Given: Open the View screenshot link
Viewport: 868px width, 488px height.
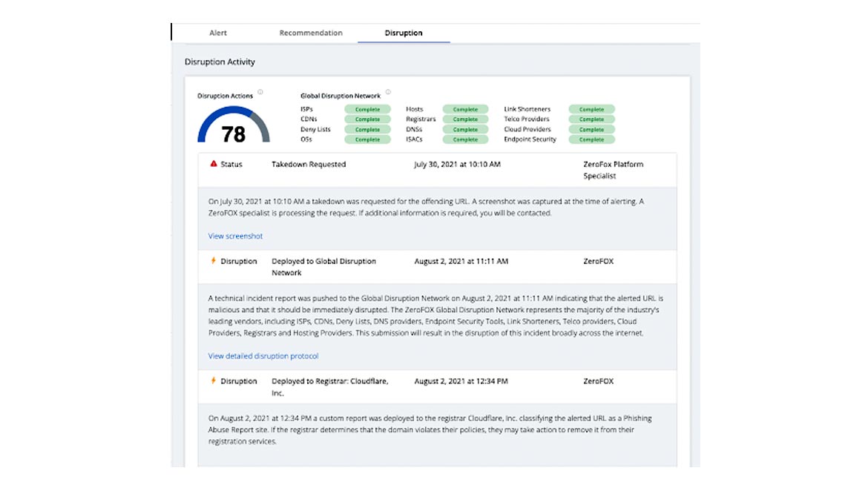Looking at the screenshot, I should pos(235,237).
